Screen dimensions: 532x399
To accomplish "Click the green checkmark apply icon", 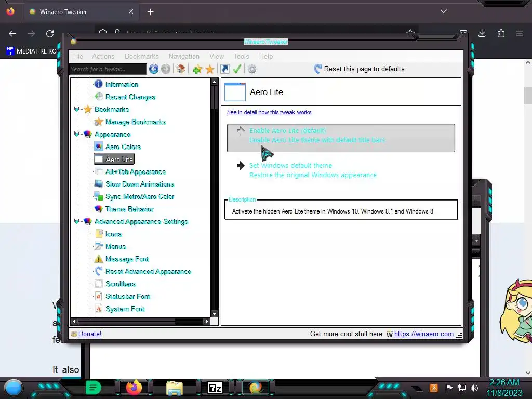I will click(x=237, y=69).
